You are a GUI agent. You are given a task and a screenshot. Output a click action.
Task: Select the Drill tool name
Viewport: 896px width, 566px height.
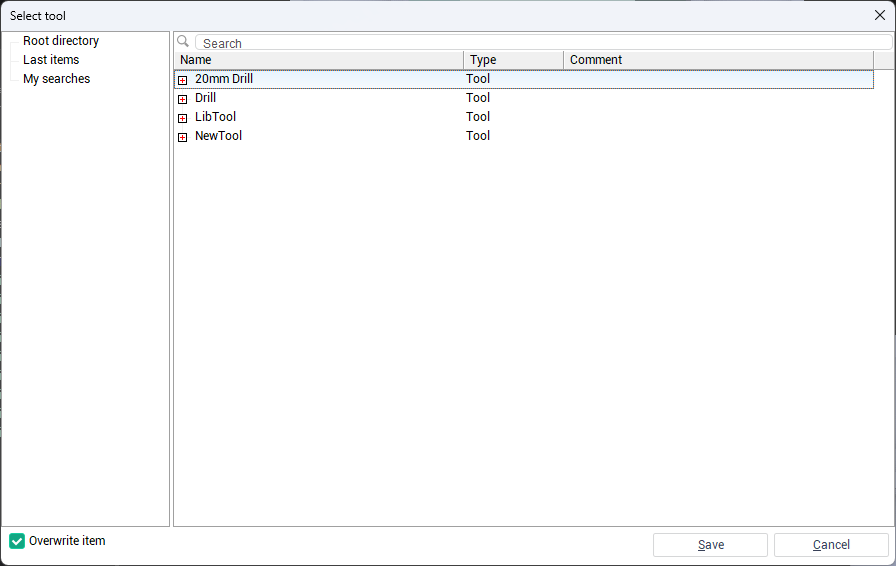pyautogui.click(x=205, y=98)
